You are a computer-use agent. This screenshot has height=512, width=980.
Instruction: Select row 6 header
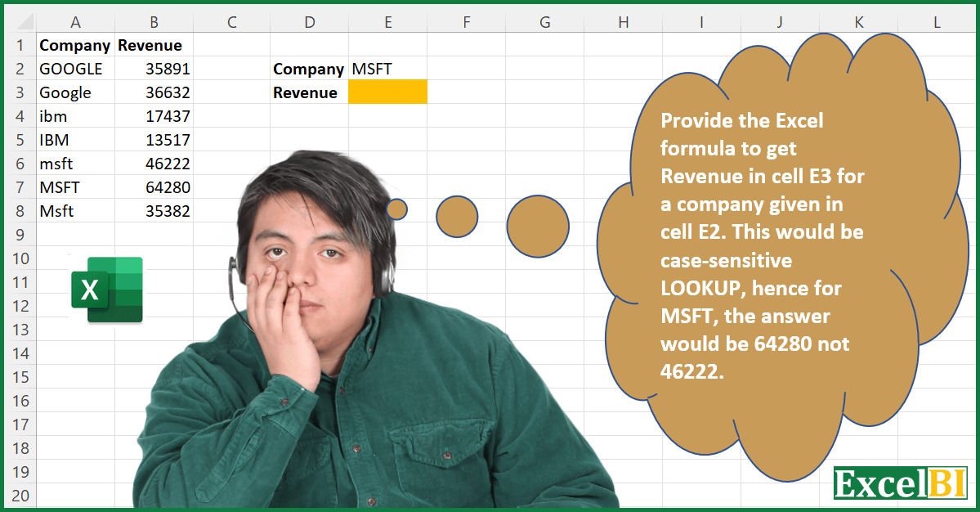(20, 163)
